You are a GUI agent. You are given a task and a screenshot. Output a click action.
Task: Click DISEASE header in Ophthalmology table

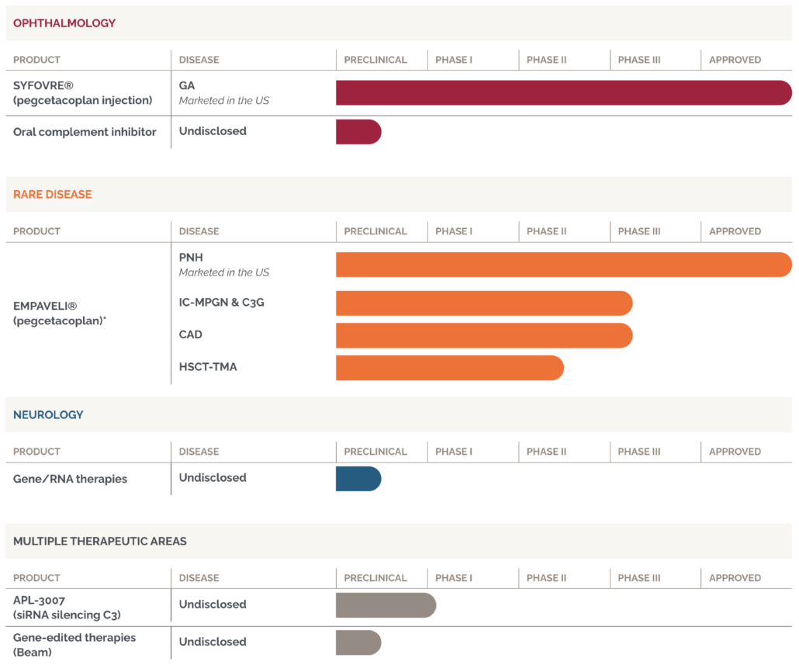199,60
